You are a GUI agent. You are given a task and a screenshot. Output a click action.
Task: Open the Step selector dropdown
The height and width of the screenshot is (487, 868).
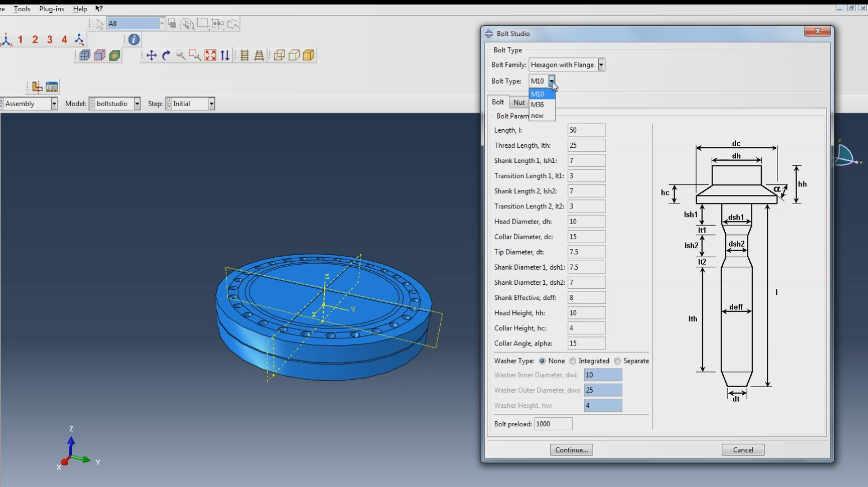pyautogui.click(x=211, y=103)
